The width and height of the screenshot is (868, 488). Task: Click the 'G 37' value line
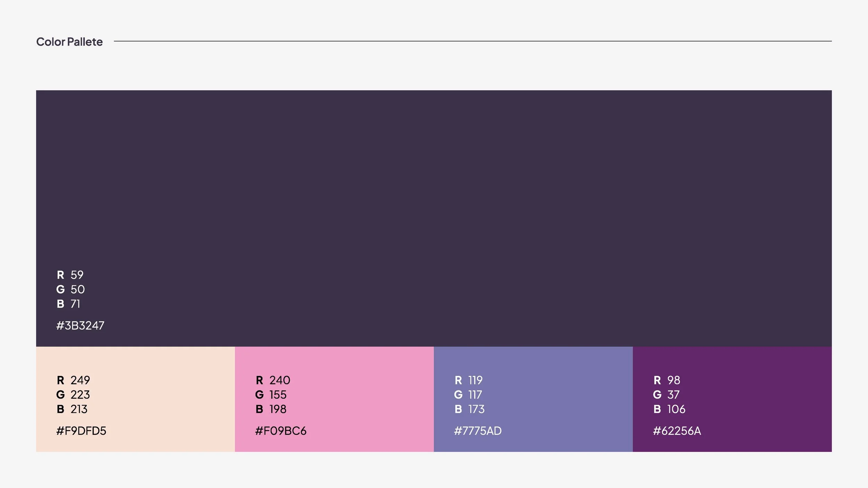click(666, 395)
